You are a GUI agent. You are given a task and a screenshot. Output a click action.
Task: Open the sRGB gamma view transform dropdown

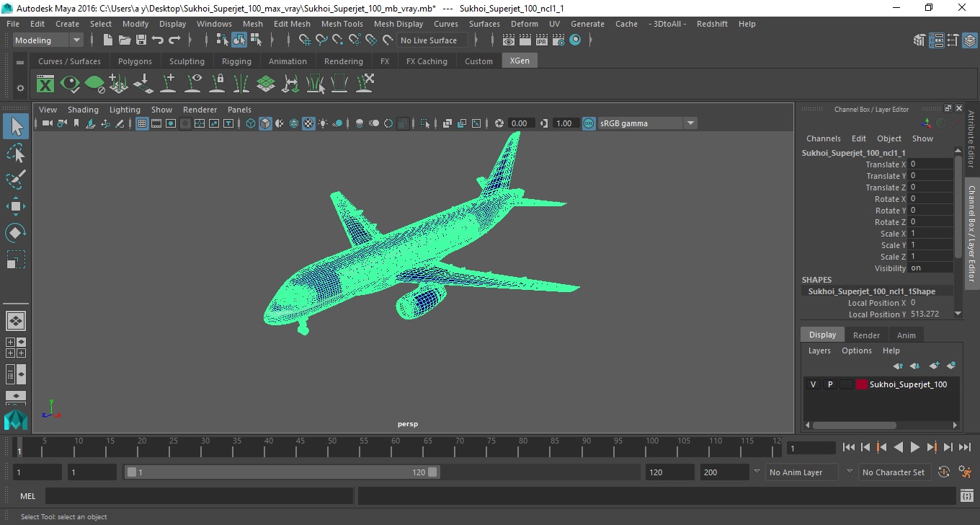647,123
